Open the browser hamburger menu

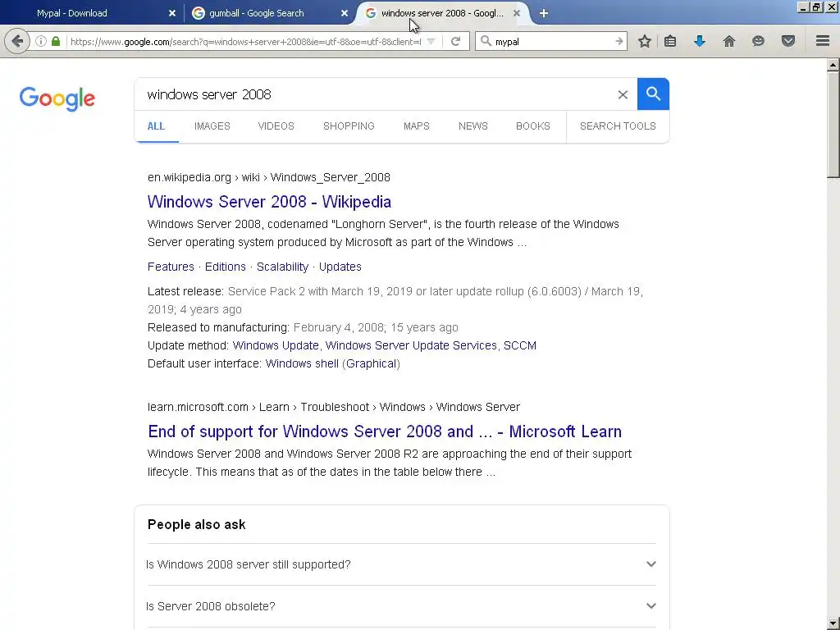823,41
